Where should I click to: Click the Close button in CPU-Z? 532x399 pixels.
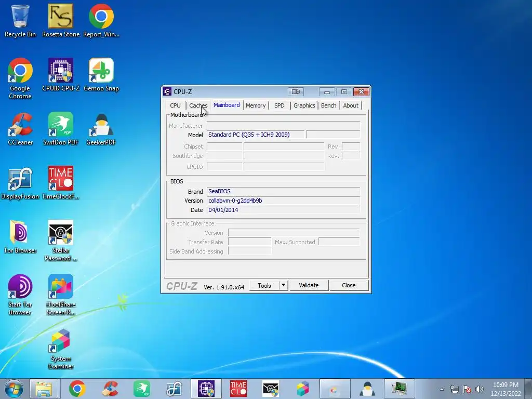pyautogui.click(x=349, y=285)
